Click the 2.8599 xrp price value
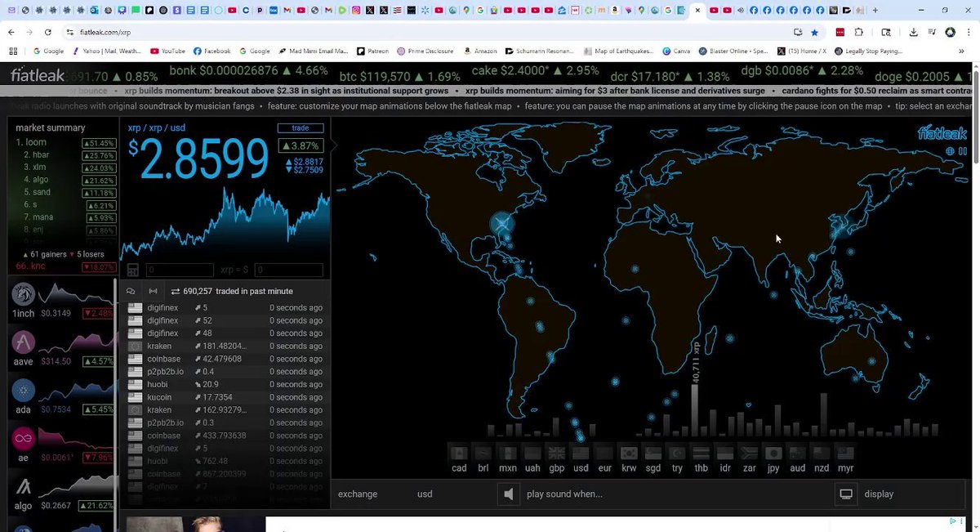Viewport: 980px width, 532px height. pyautogui.click(x=198, y=159)
